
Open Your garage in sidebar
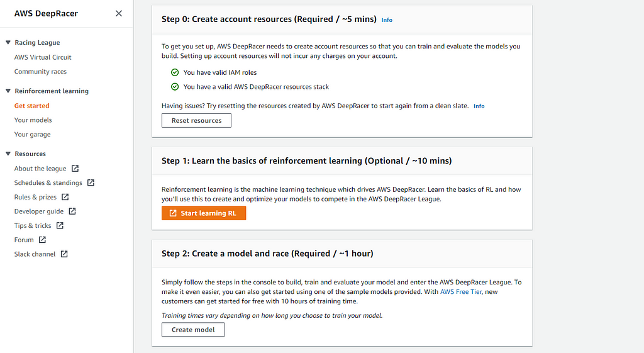tap(33, 134)
